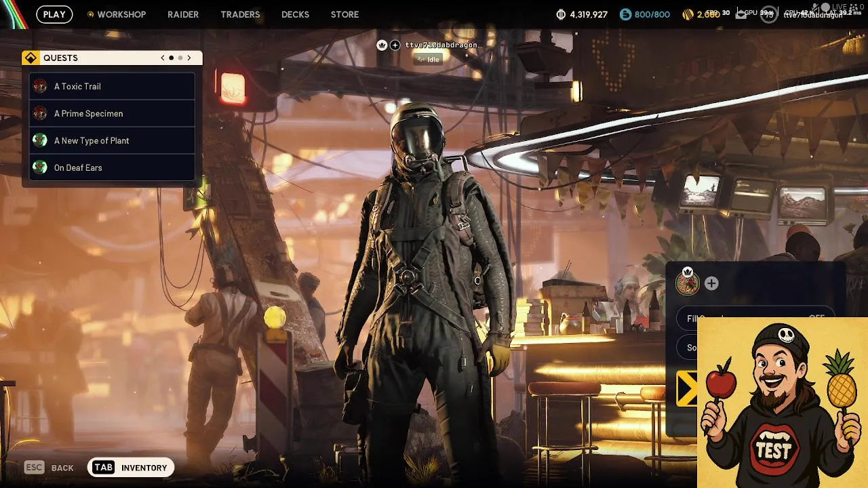Toggle the Fill Squad option

point(756,318)
